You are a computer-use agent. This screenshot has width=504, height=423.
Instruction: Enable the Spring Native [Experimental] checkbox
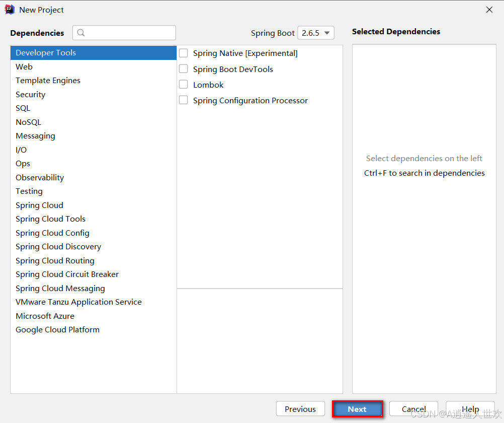tap(183, 53)
